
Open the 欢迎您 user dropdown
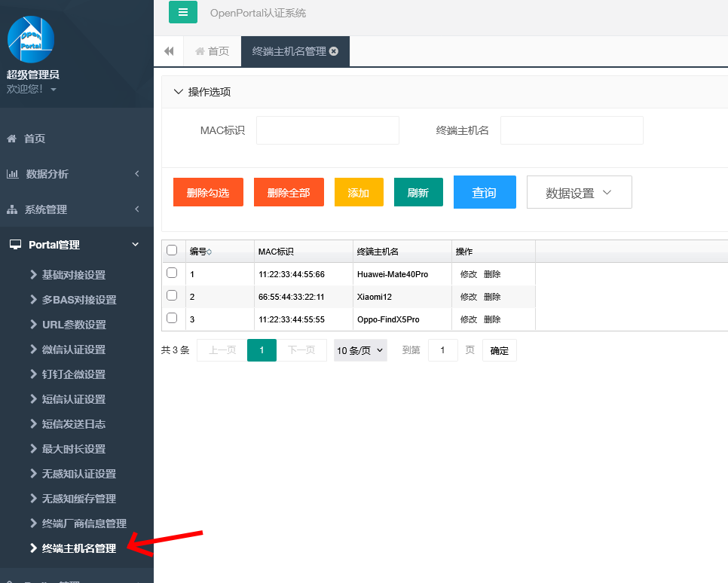32,89
